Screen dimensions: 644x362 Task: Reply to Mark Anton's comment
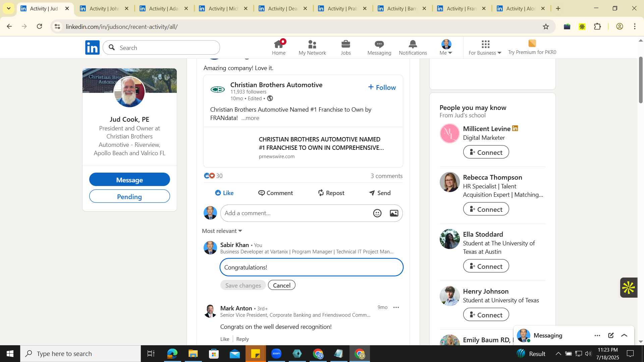[x=243, y=339]
